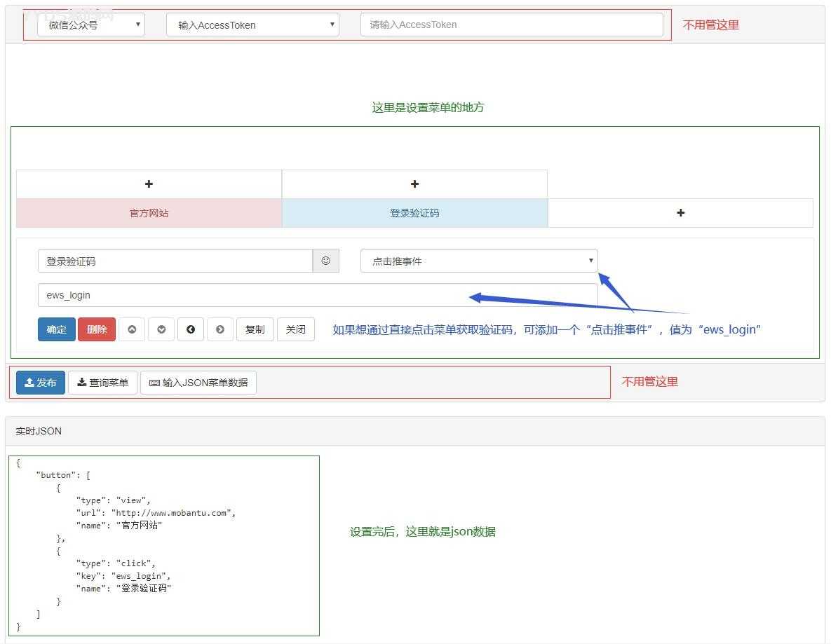Open the 点击推事件 menu type dropdown
The image size is (831, 644).
tap(479, 261)
